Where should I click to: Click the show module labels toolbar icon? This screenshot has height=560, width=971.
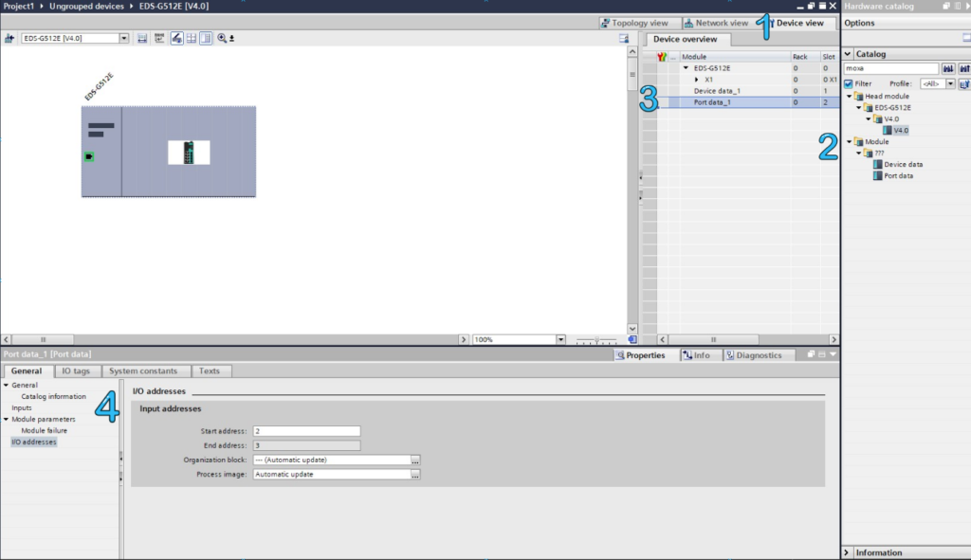pyautogui.click(x=159, y=38)
